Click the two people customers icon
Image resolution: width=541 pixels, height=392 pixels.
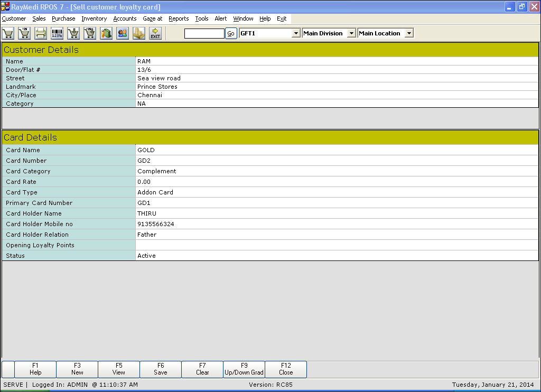pos(123,33)
